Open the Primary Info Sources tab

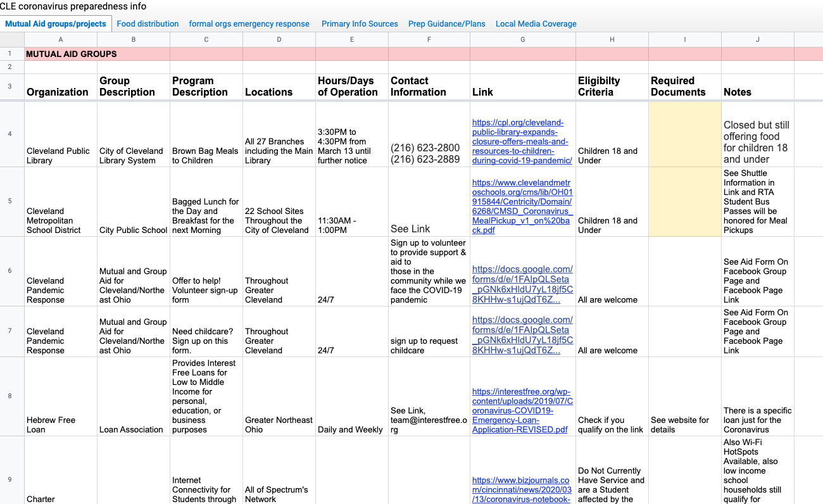[x=360, y=24]
